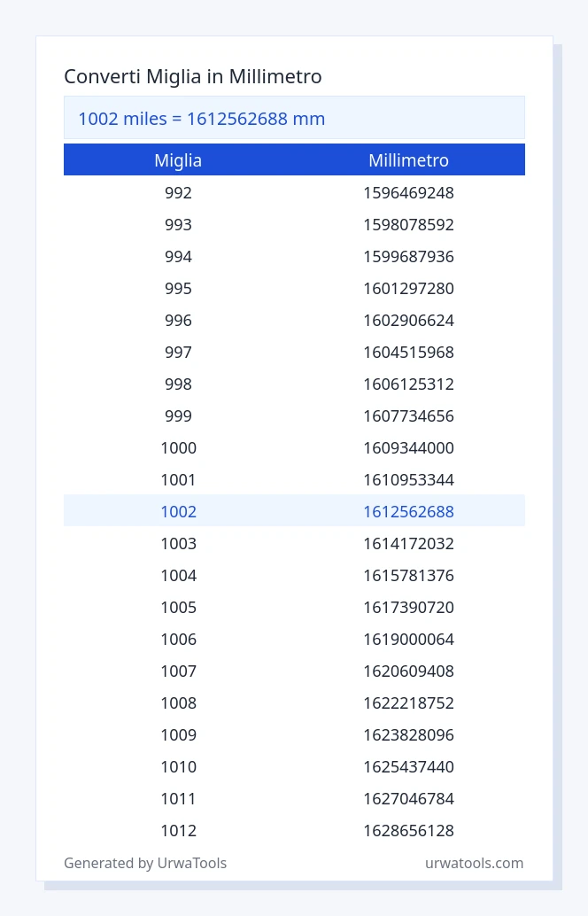Click the millimetre value 1628656128
The image size is (588, 916).
[409, 831]
